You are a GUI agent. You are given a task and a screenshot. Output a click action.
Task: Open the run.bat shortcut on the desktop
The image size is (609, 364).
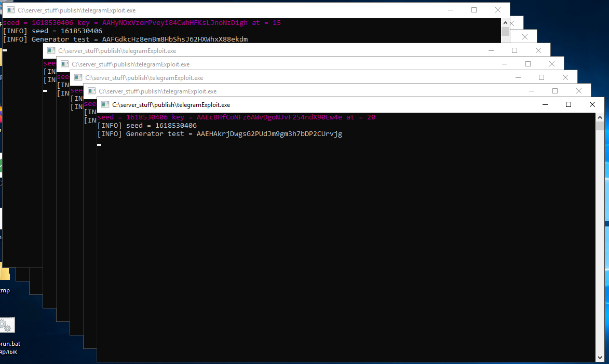(8, 336)
